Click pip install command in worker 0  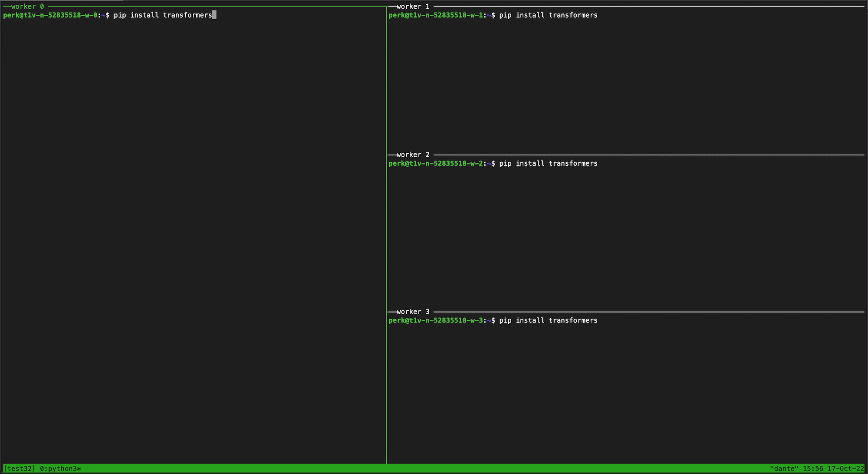(x=163, y=15)
